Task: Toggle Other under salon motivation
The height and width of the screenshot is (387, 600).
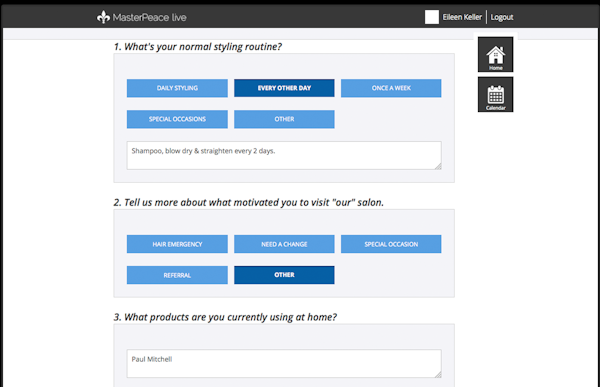Action: 284,275
